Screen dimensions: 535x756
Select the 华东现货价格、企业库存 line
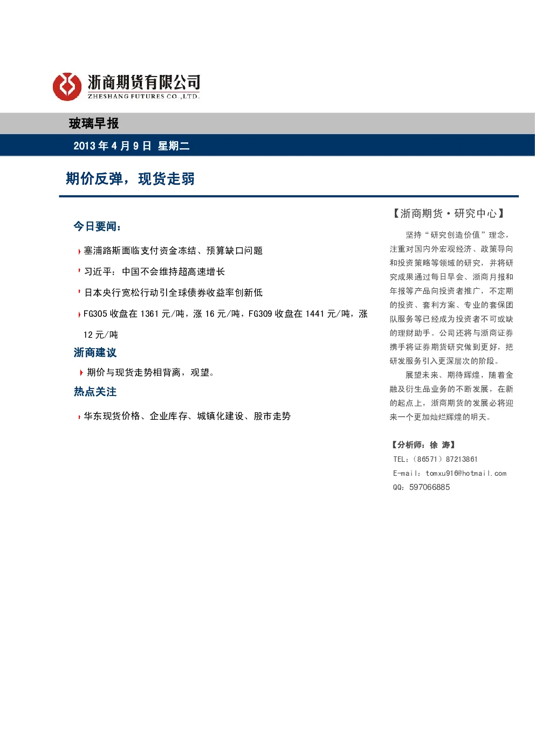coord(187,416)
